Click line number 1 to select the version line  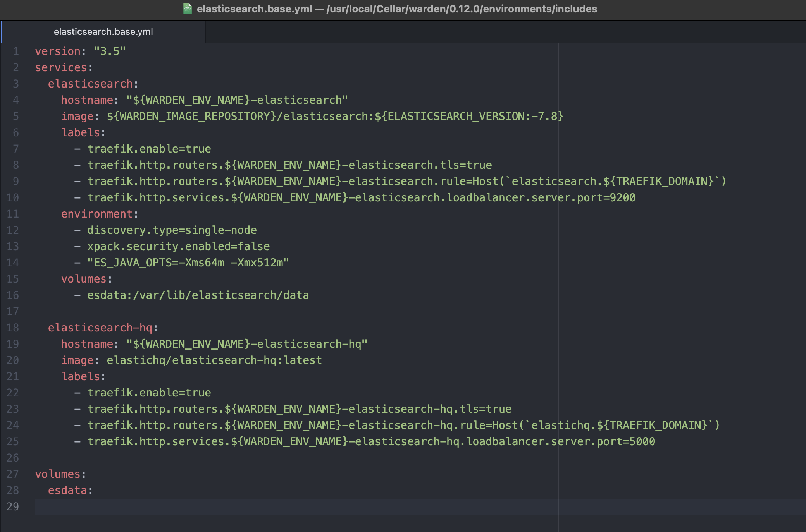(x=15, y=51)
